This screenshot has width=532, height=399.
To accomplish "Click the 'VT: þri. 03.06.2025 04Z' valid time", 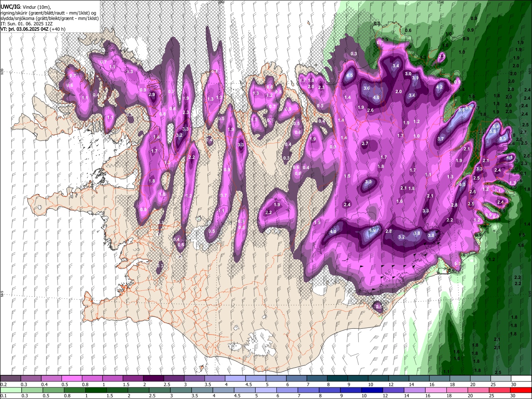I will click(x=25, y=29).
